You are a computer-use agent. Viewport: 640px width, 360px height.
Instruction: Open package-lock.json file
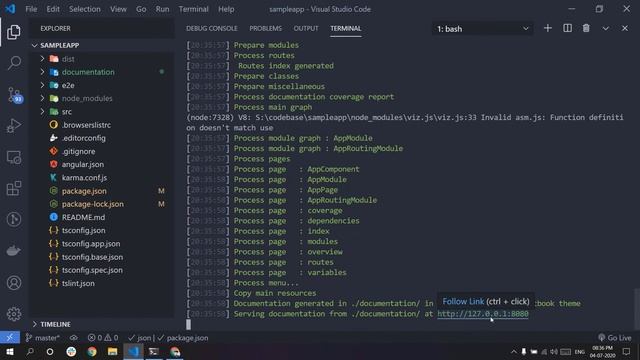[93, 204]
